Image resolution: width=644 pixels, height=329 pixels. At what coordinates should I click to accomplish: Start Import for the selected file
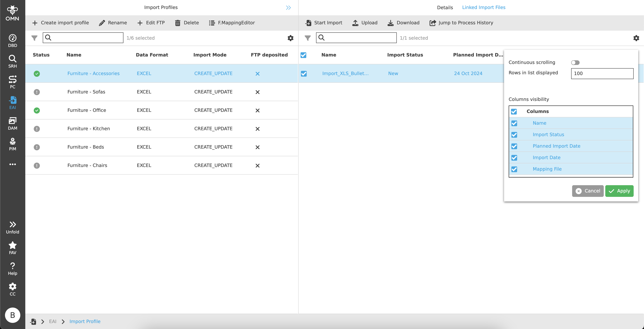(324, 23)
